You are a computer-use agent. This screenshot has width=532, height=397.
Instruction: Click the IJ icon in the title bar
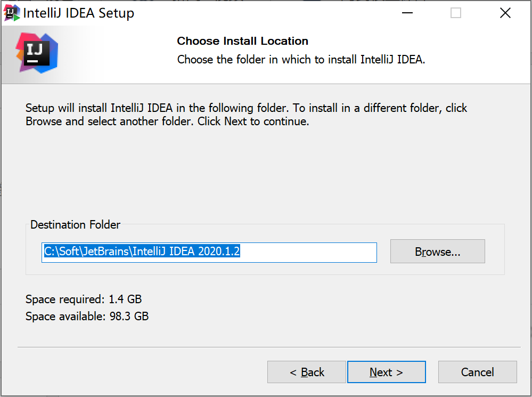point(11,12)
